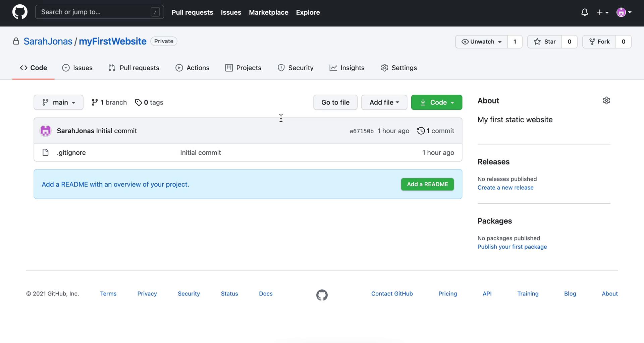The height and width of the screenshot is (343, 644).
Task: Click the slash shortcut icon in search
Action: click(x=155, y=12)
